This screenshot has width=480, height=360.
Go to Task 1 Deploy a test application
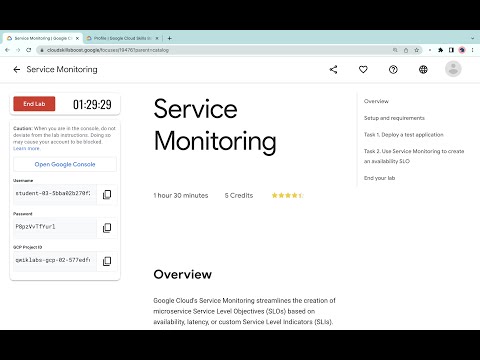coord(403,135)
